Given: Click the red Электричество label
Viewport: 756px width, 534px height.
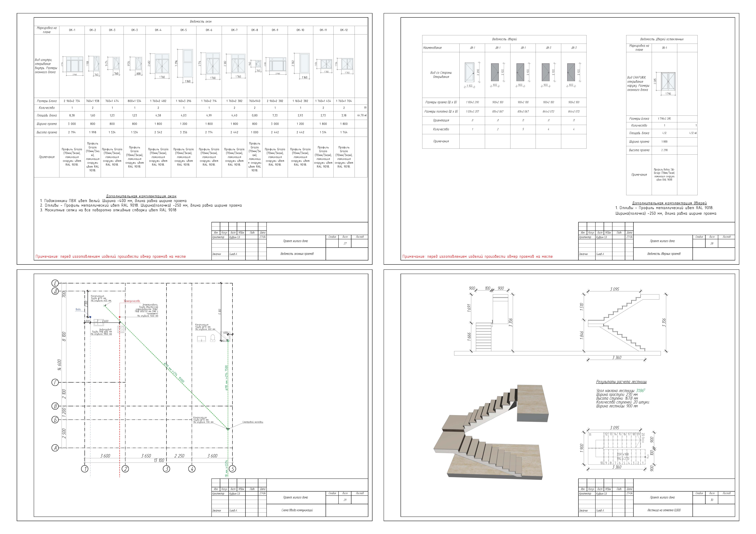Looking at the screenshot, I should [132, 301].
